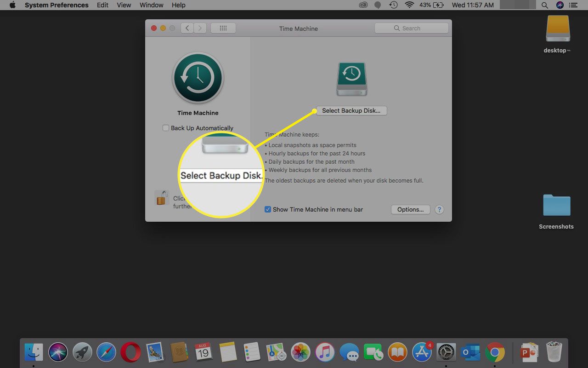Image resolution: width=588 pixels, height=368 pixels.
Task: Open Mail stamp icon in Dock
Action: click(155, 353)
